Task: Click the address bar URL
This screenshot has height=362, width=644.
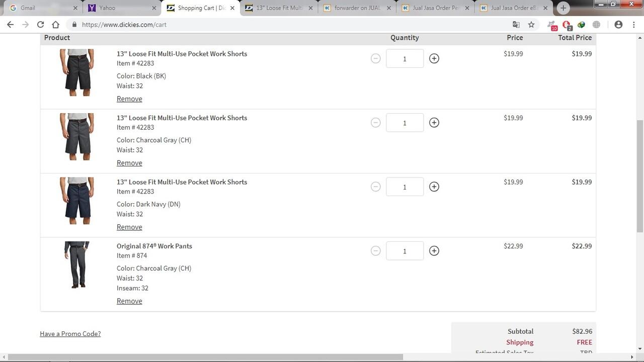Action: [x=124, y=24]
